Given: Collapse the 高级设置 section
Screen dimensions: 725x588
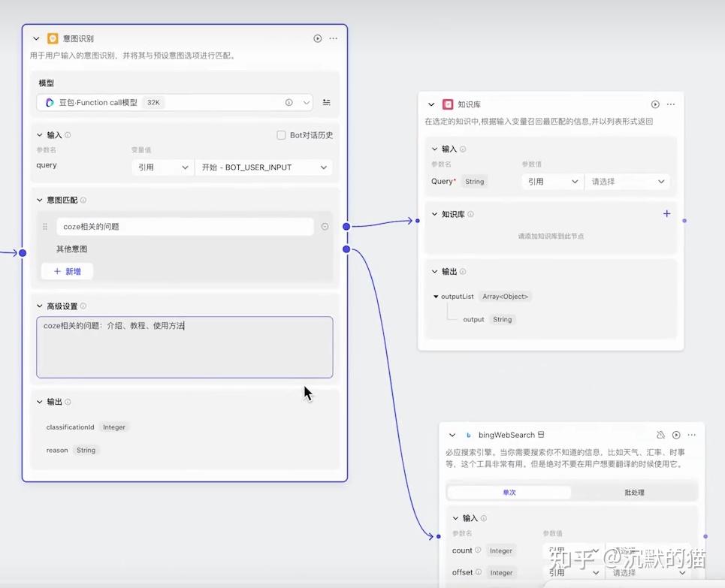Looking at the screenshot, I should (x=40, y=306).
